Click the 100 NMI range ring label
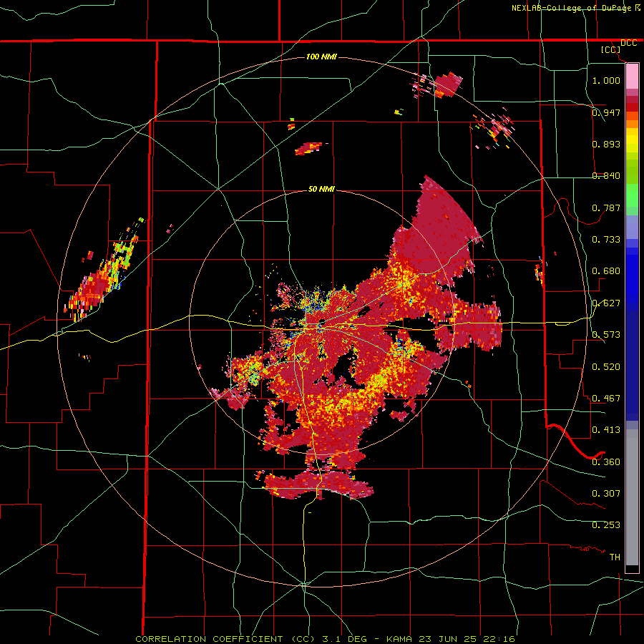 [321, 57]
